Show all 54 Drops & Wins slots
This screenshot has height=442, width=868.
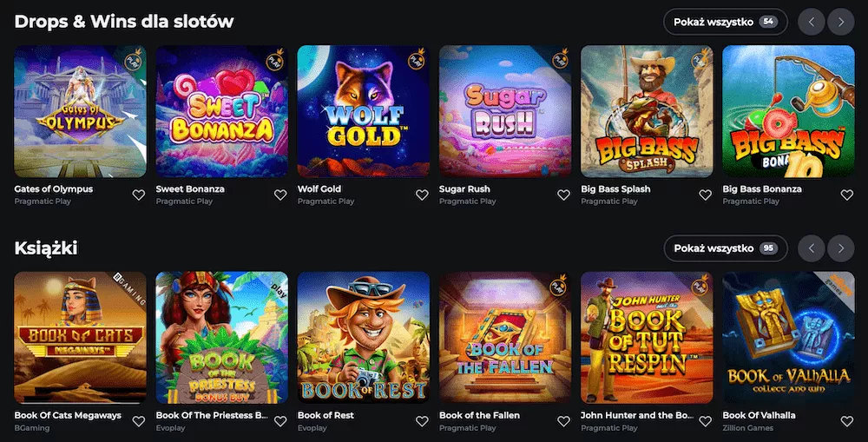725,22
